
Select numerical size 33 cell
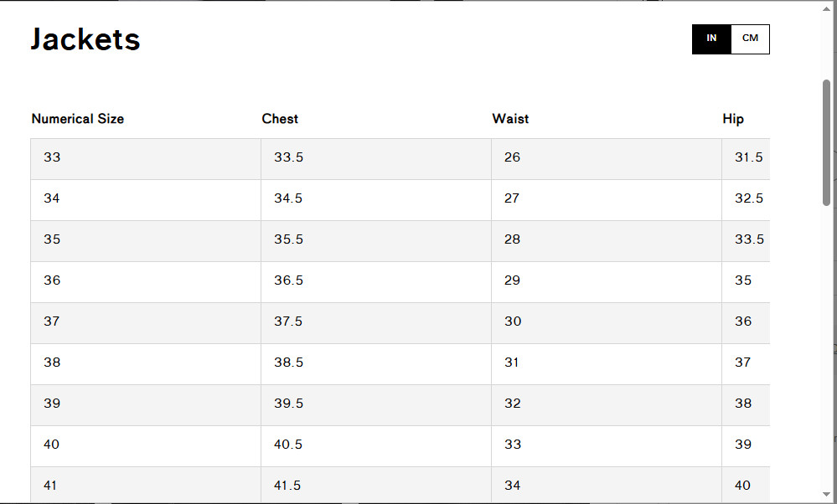tap(52, 157)
